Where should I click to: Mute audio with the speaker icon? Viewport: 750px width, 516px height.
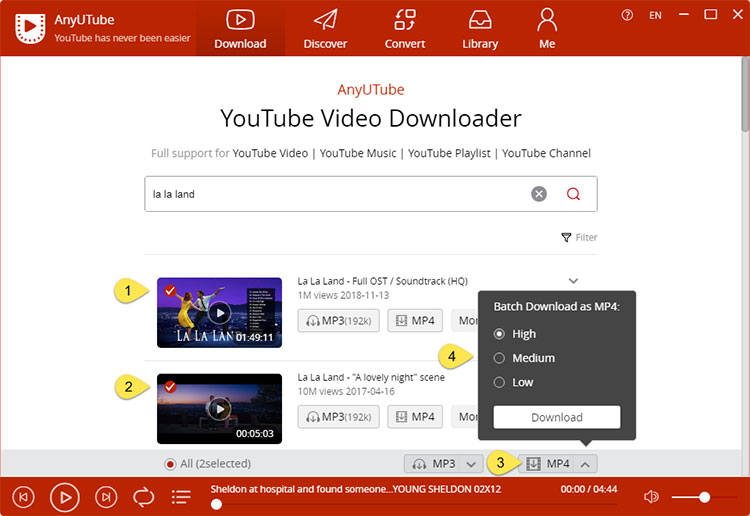tap(651, 497)
